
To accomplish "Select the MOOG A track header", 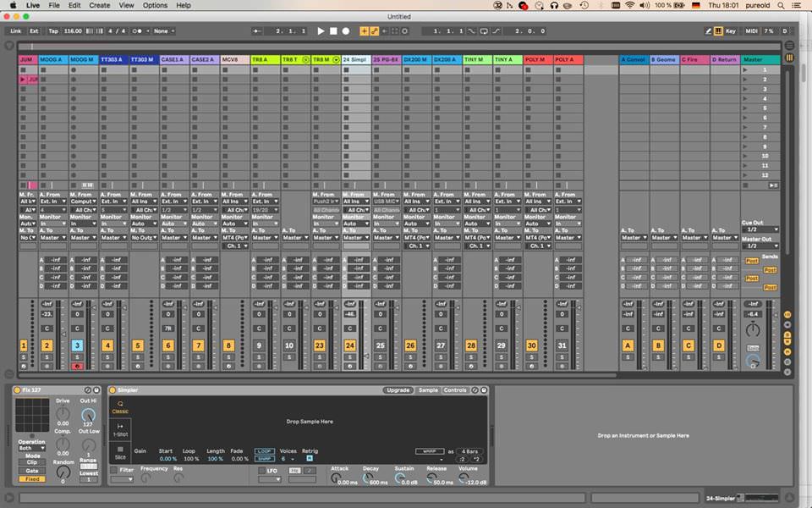I will [x=52, y=59].
